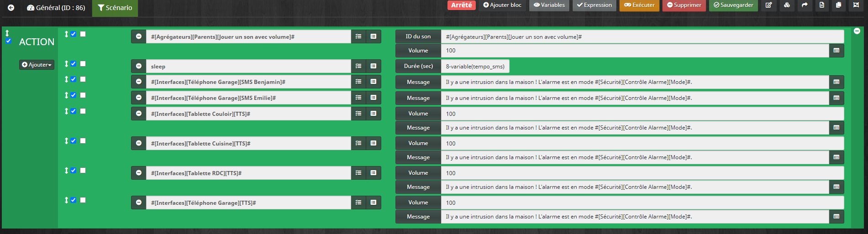Remove the Tablette RDC TTS action with its minus button
This screenshot has width=868, height=234.
[139, 173]
